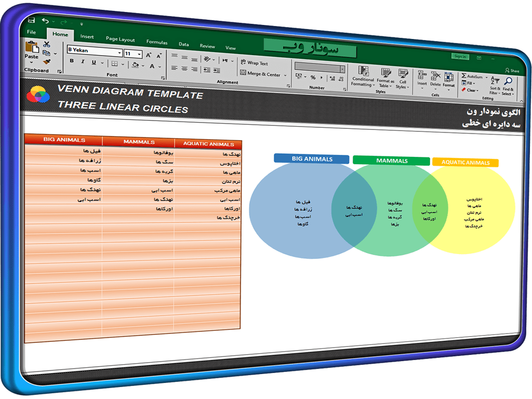Click the Format Painter brush icon
This screenshot has width=532, height=399.
click(x=47, y=62)
